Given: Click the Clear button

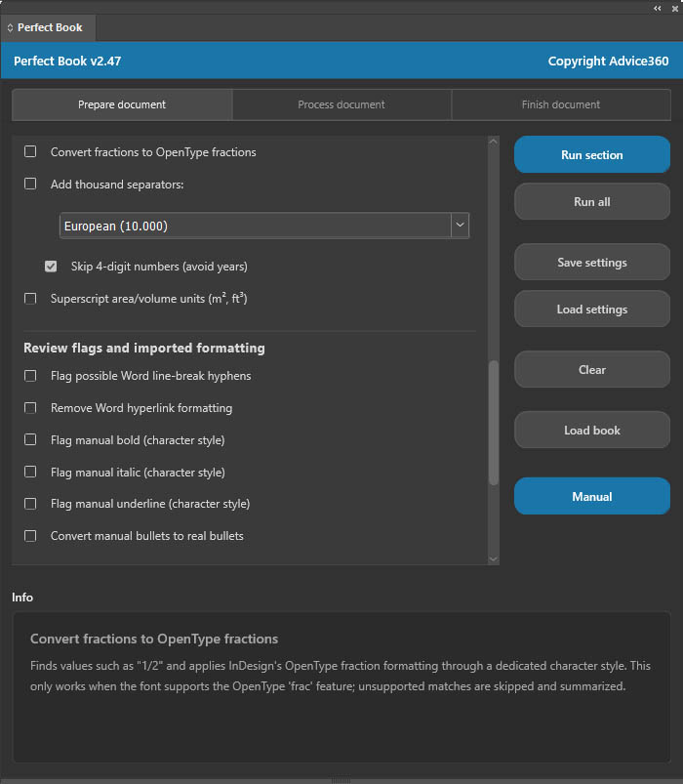Looking at the screenshot, I should point(592,369).
